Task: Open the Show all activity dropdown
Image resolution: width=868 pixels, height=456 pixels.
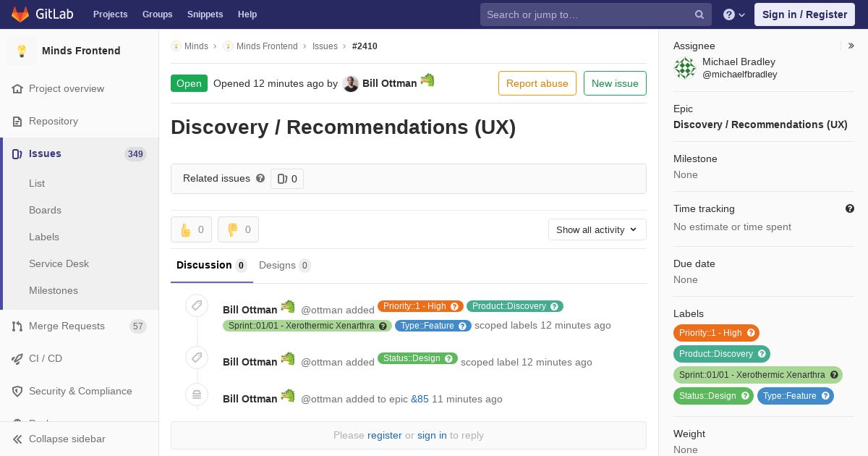Action: [597, 229]
